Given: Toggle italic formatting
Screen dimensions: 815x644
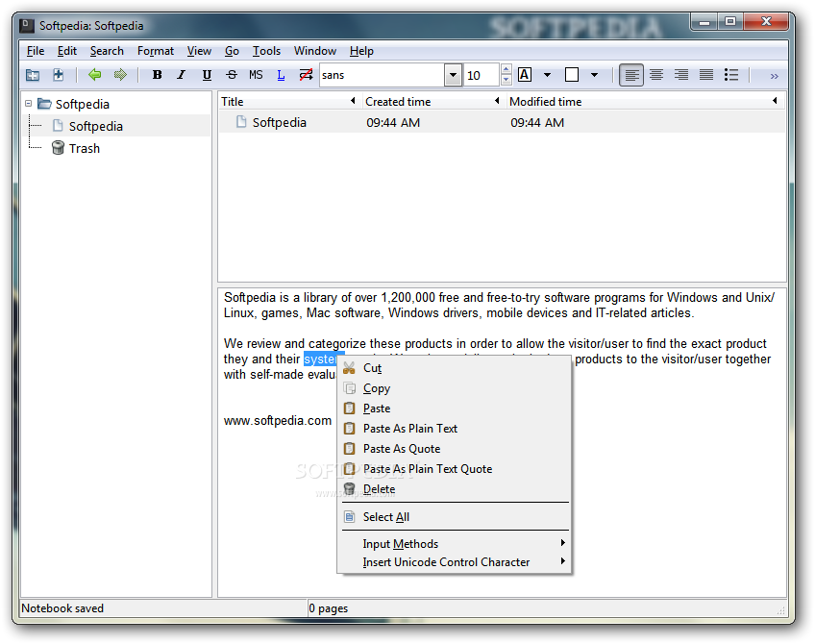Looking at the screenshot, I should tap(182, 75).
